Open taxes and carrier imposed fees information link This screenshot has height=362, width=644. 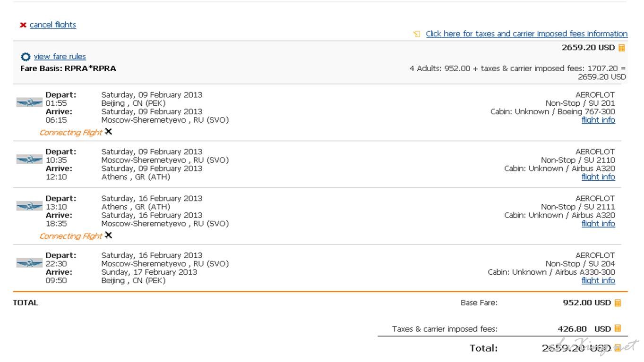click(x=526, y=34)
